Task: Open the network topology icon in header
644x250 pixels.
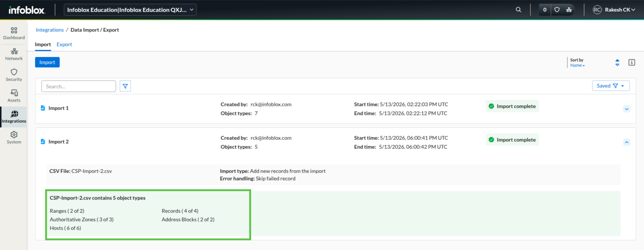Action: (569, 10)
